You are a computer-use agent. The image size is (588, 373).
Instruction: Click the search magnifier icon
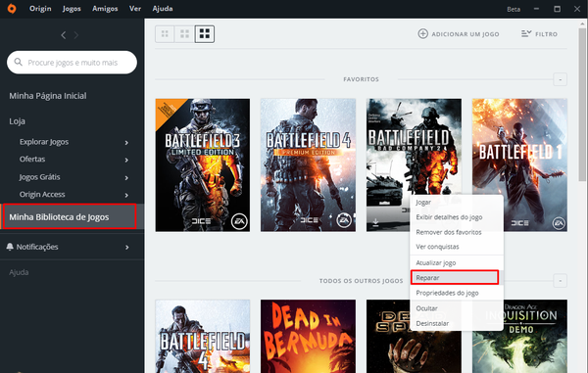click(x=18, y=62)
